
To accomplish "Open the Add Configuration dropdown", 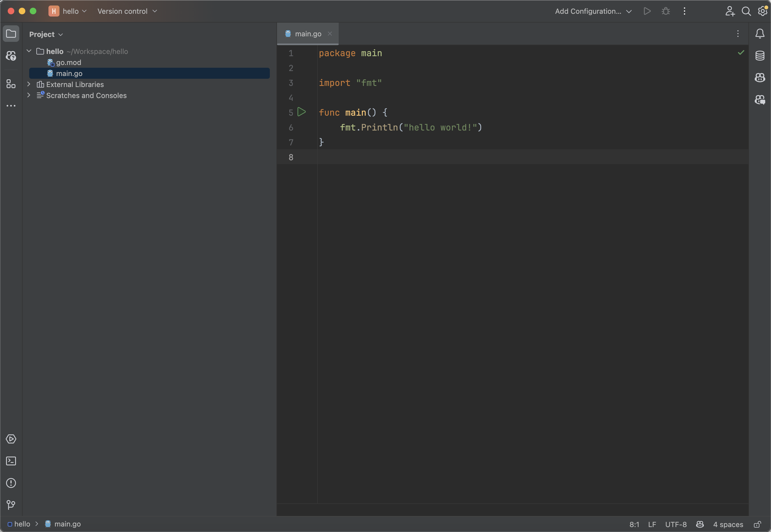I will [x=593, y=11].
